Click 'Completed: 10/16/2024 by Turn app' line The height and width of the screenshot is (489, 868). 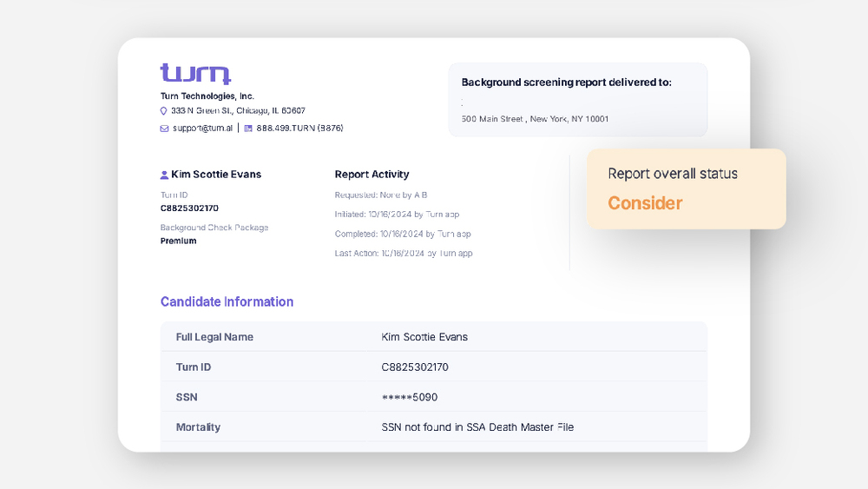(x=403, y=234)
